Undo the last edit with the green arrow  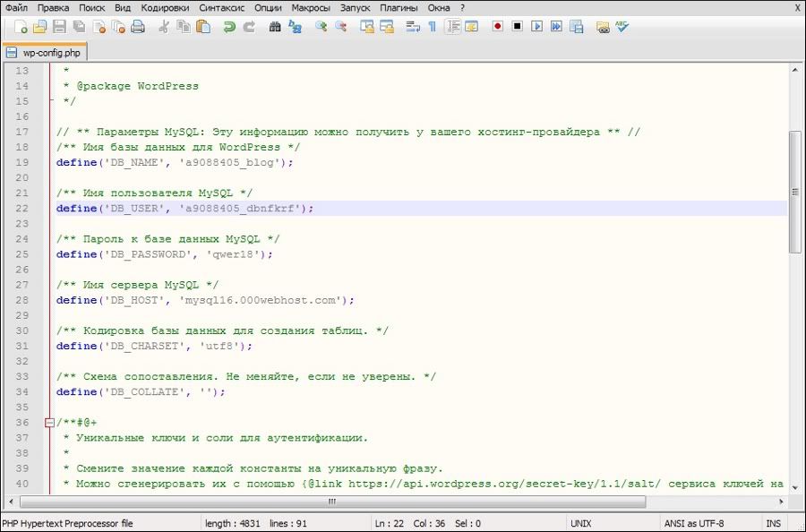point(229,27)
